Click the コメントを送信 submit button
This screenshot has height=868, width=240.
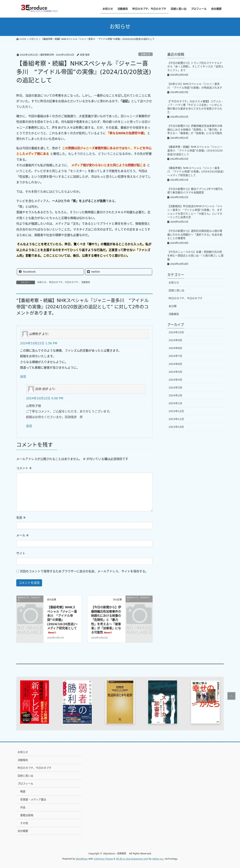pos(29,583)
